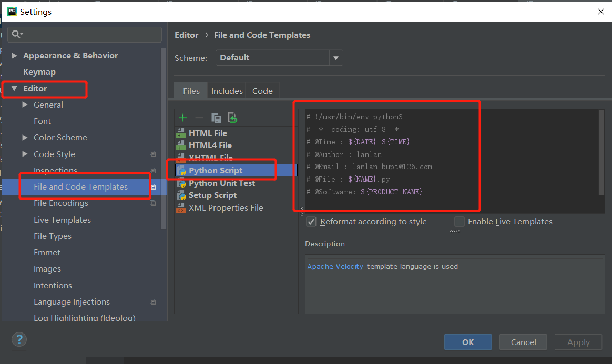Apply the settings changes
Viewport: 612px width, 364px height.
(578, 342)
